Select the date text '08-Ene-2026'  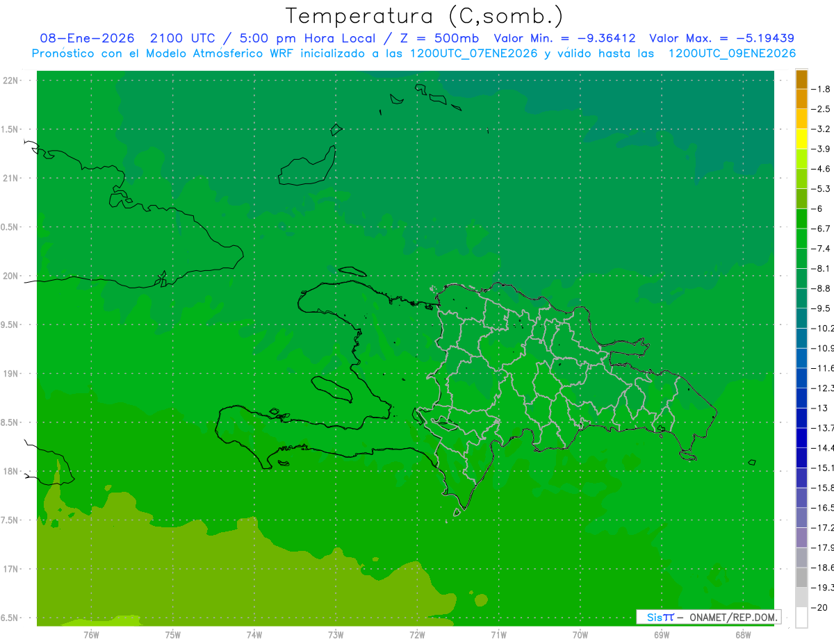click(87, 38)
